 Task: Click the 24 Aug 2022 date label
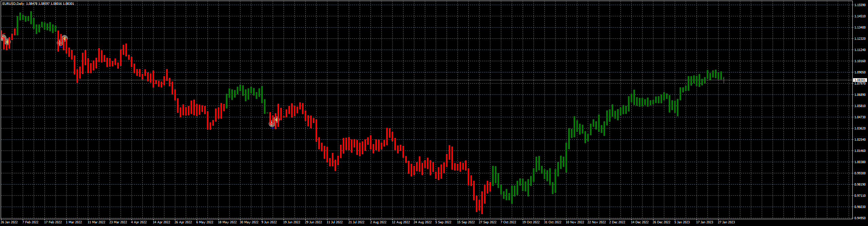coord(423,222)
